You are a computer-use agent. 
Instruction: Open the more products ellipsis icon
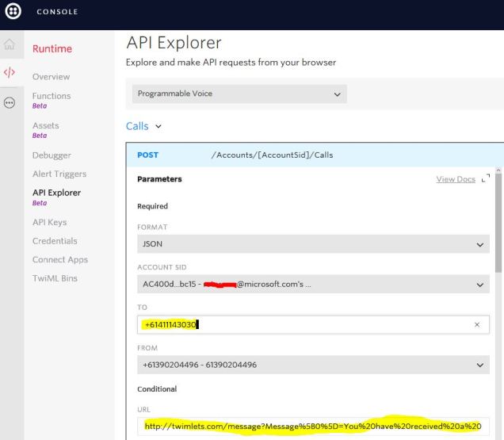[x=10, y=102]
